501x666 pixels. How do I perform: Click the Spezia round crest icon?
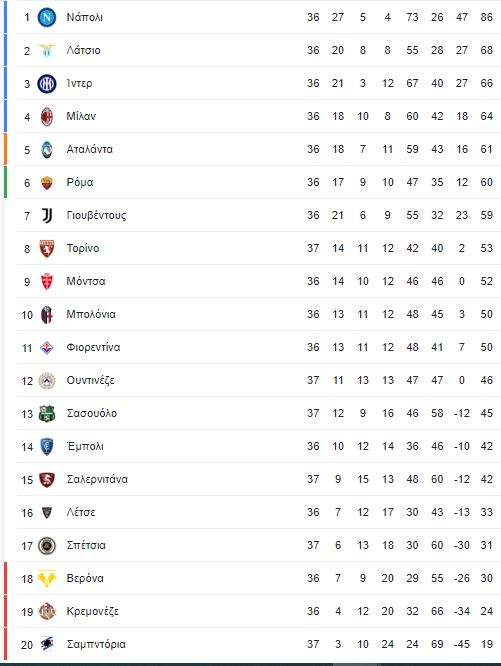point(47,546)
